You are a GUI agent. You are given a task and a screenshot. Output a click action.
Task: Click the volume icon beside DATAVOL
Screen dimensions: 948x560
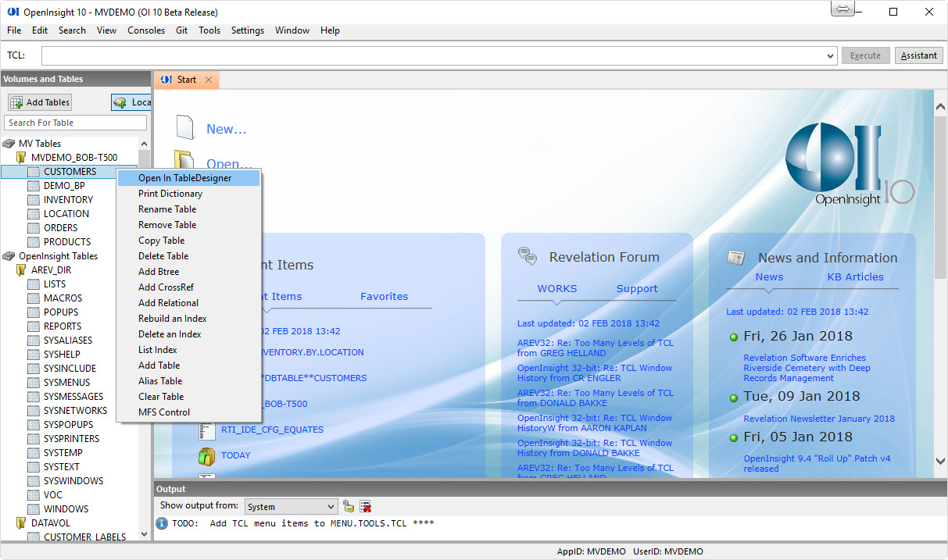point(22,523)
